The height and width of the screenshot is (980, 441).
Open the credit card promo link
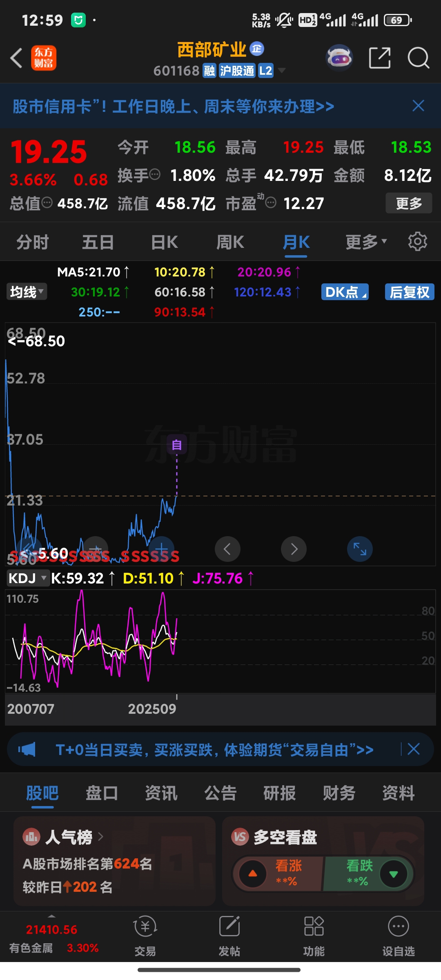174,107
